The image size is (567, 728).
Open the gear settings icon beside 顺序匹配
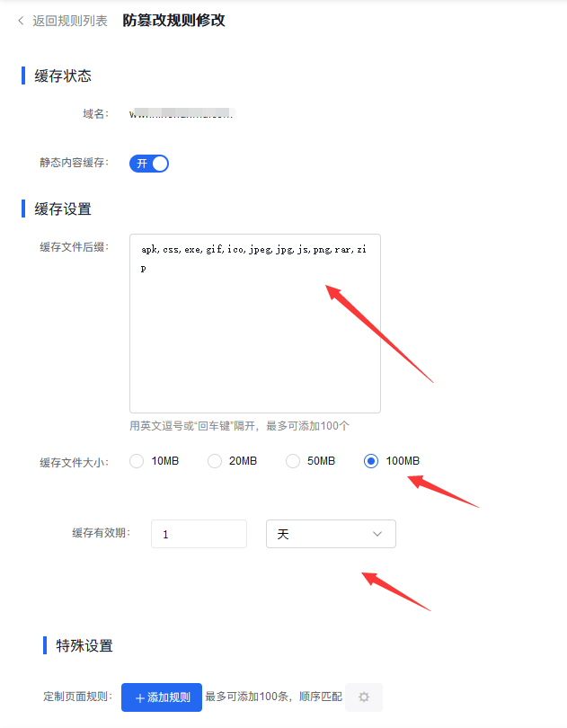click(x=364, y=697)
